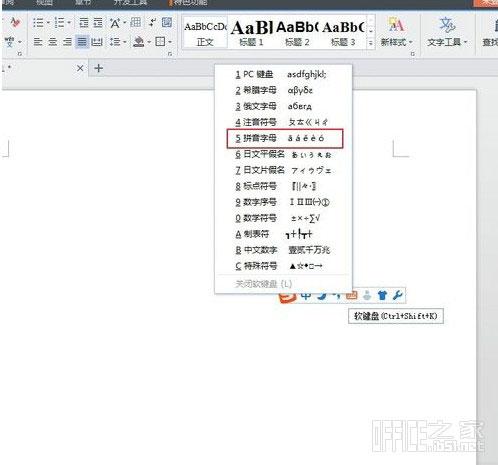Toggle full/half-width moon icon
498x465 pixels.
pos(322,296)
